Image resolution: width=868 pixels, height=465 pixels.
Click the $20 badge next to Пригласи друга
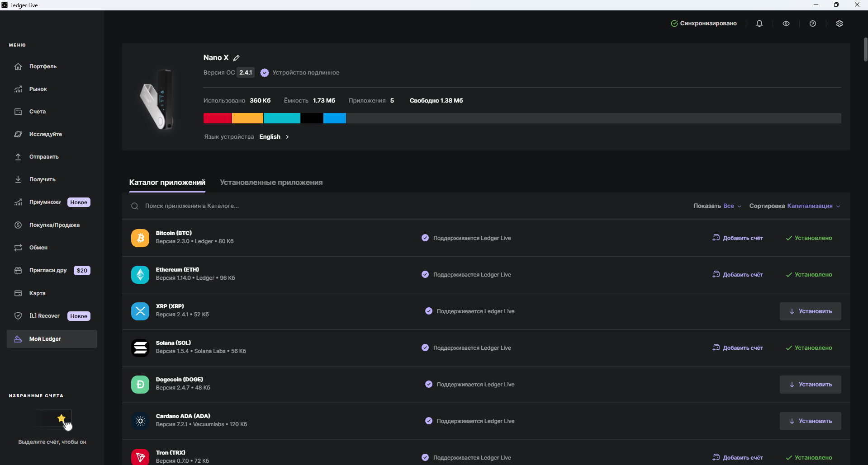82,271
